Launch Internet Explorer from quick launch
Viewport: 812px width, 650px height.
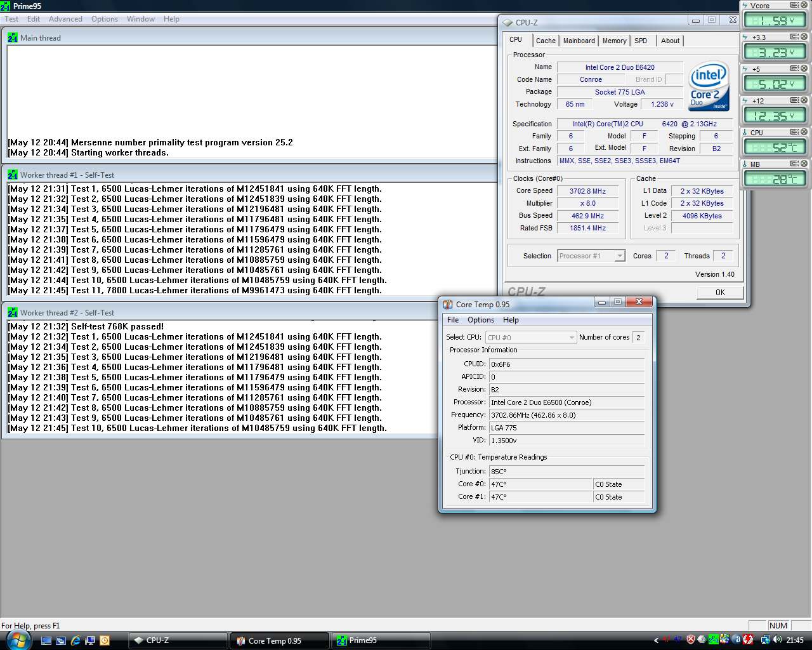pos(75,640)
